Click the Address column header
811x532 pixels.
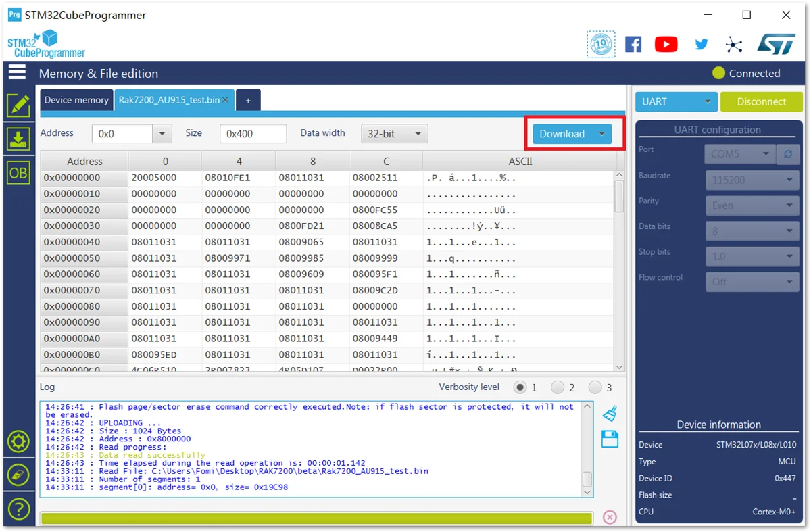(84, 161)
